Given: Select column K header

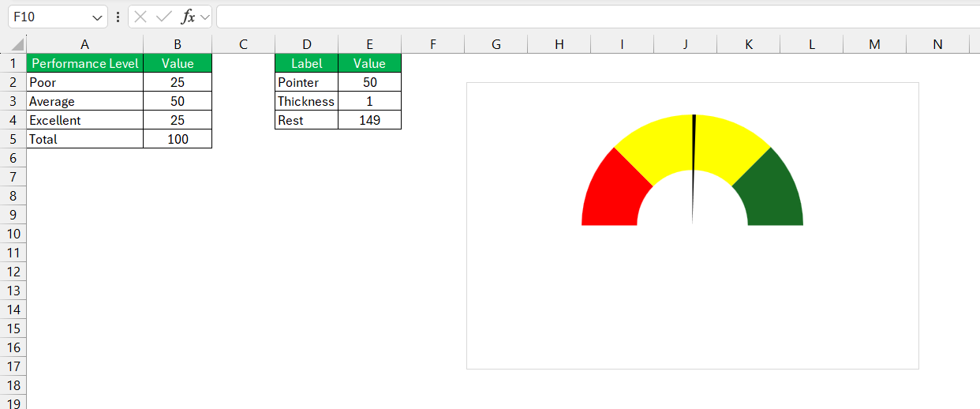Looking at the screenshot, I should [x=748, y=44].
